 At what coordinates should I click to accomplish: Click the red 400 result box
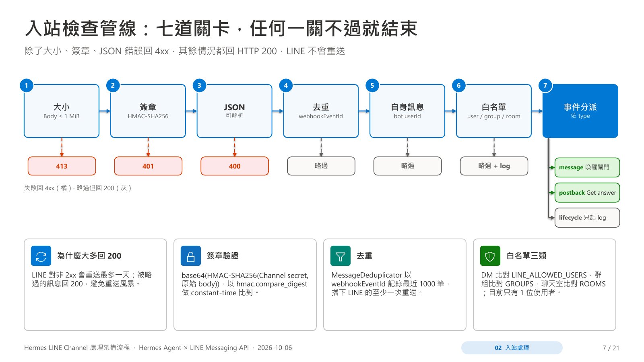click(235, 166)
